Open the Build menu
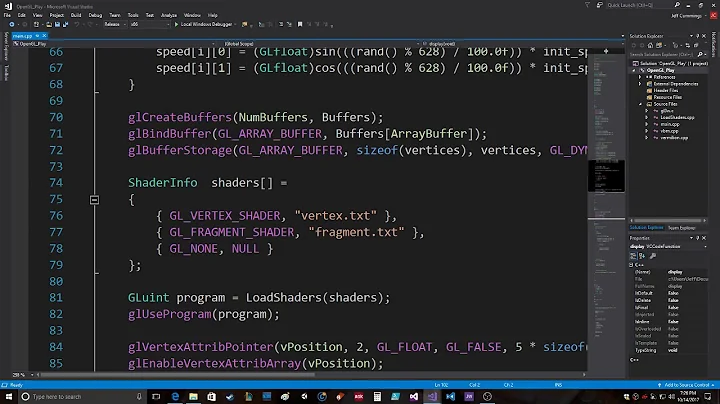 [x=76, y=15]
